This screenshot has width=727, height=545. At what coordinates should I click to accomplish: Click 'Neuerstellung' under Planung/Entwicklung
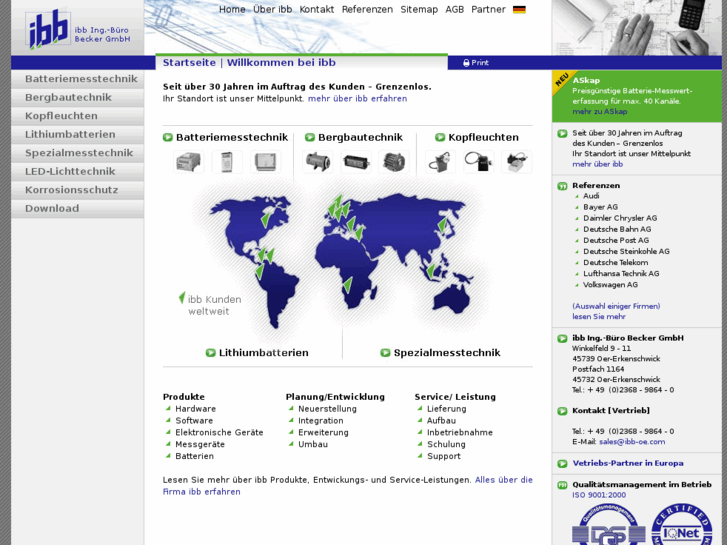tap(327, 409)
